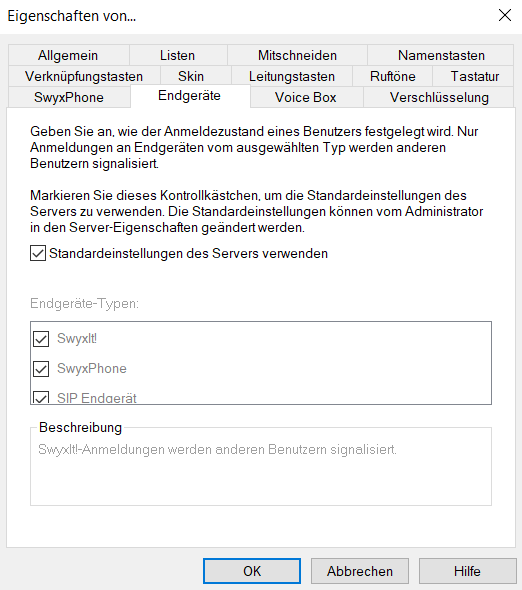Viewport: 522px width, 590px height.
Task: Toggle the SIP Endgerät checkbox
Action: coord(41,397)
